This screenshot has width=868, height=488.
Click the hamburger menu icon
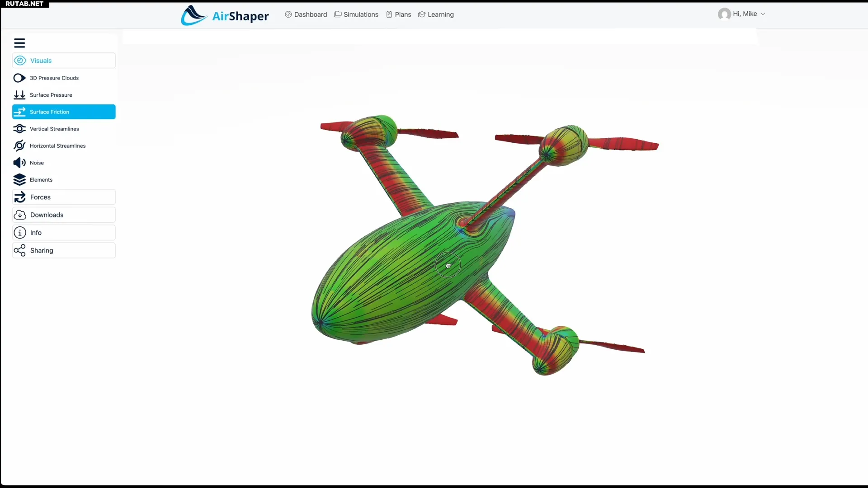19,43
